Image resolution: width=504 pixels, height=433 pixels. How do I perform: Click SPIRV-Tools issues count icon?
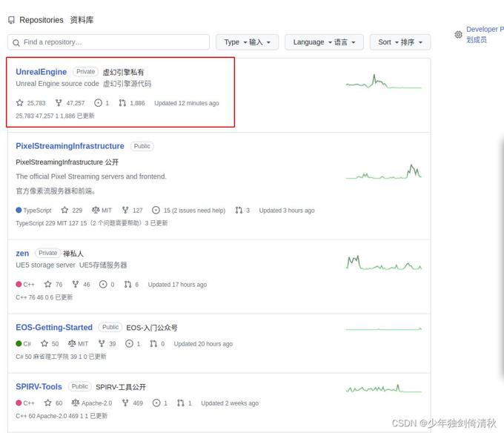[156, 403]
